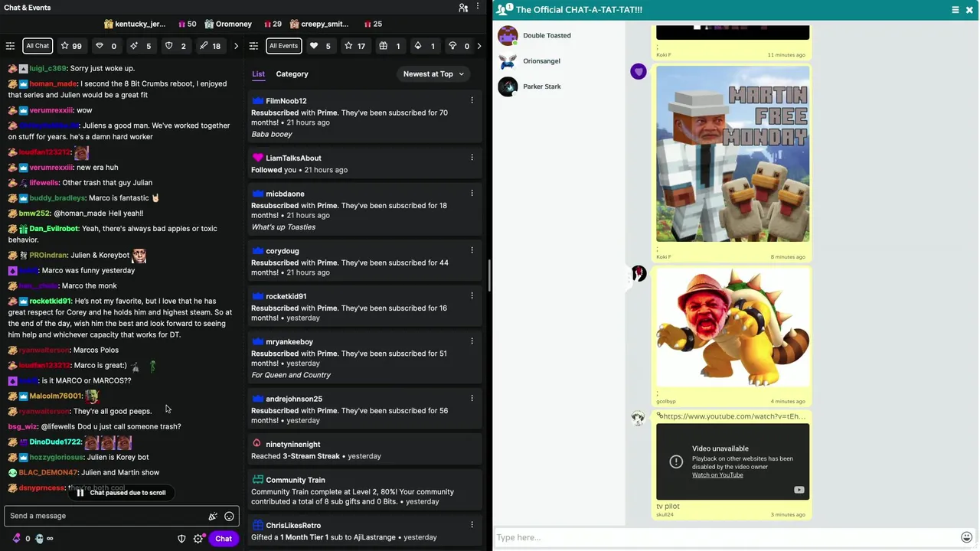
Task: Toggle the shield filter showing 2
Action: (175, 46)
